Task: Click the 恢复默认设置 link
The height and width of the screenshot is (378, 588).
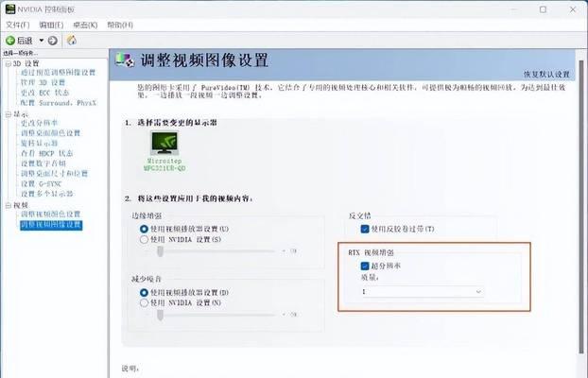Action: coord(546,75)
